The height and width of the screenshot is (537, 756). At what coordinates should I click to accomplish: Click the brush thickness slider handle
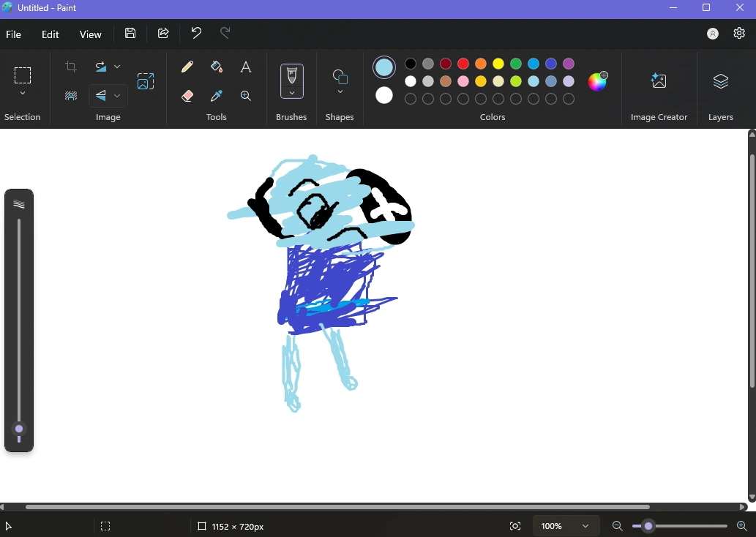click(x=18, y=429)
